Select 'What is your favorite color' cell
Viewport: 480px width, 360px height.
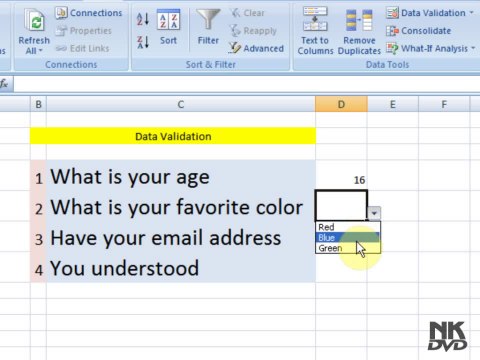(x=181, y=206)
